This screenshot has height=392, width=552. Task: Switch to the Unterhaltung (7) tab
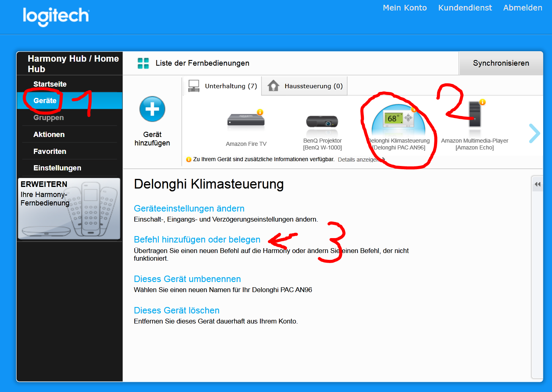tap(222, 86)
